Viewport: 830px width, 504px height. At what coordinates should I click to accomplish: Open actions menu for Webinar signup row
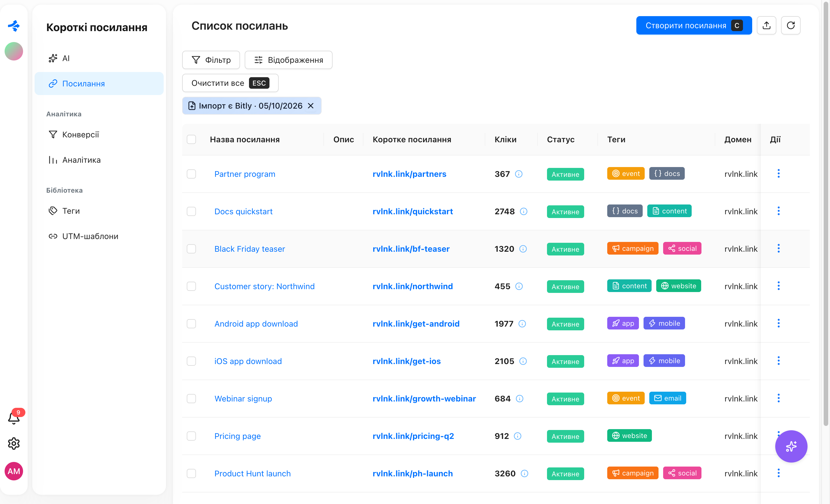(778, 398)
